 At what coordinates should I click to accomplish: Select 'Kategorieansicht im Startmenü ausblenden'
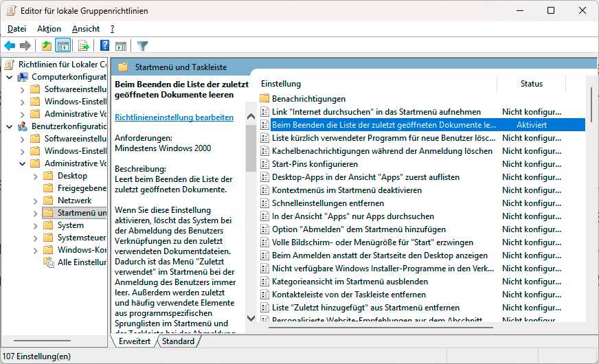click(350, 282)
